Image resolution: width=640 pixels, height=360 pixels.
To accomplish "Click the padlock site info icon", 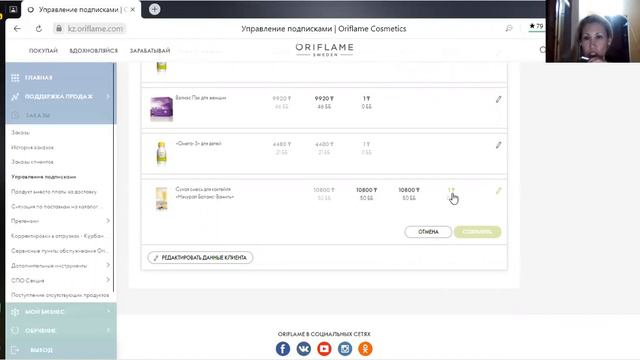I will tap(59, 29).
